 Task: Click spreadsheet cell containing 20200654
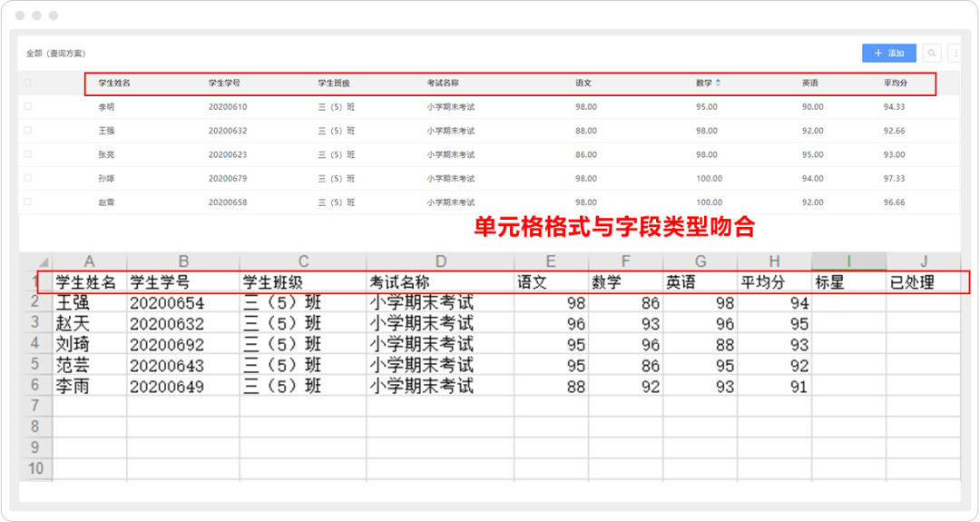pyautogui.click(x=167, y=303)
